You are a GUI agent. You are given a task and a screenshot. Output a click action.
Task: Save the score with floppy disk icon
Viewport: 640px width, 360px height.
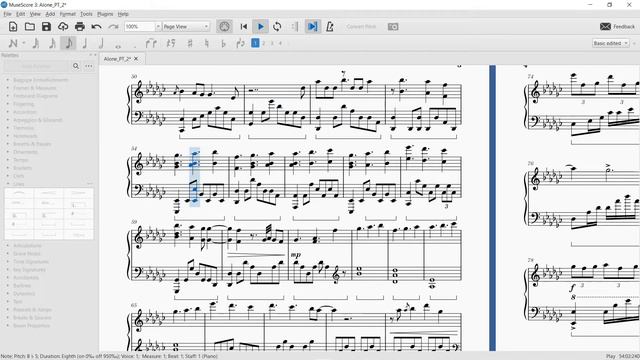pos(46,27)
